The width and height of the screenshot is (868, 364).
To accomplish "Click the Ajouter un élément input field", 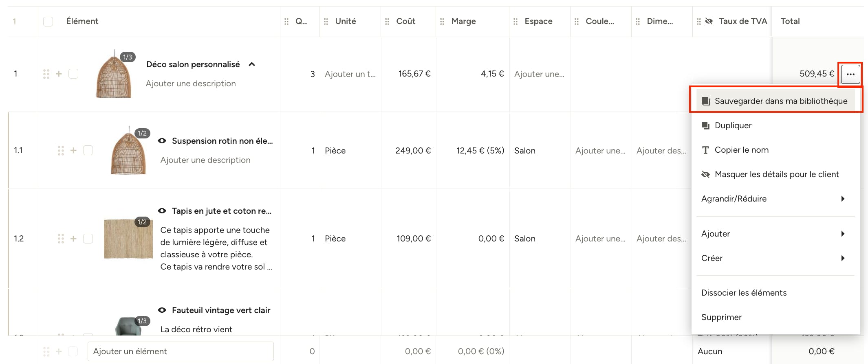I will point(181,351).
